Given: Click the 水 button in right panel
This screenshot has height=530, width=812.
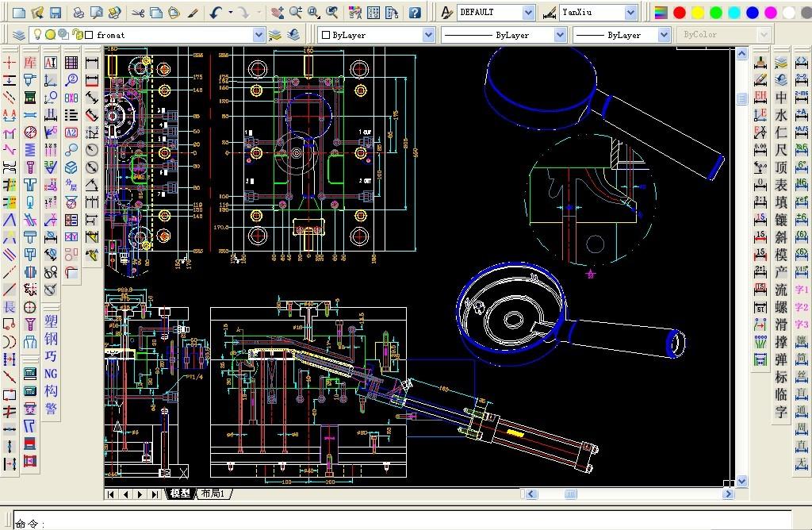Looking at the screenshot, I should click(x=781, y=115).
